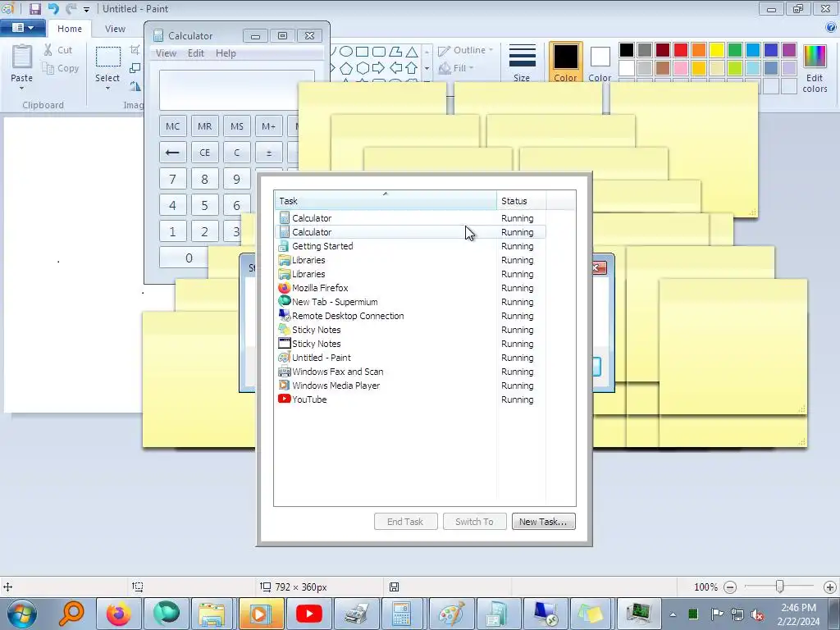Viewport: 840px width, 630px height.
Task: Select YouTube task row
Action: point(410,399)
